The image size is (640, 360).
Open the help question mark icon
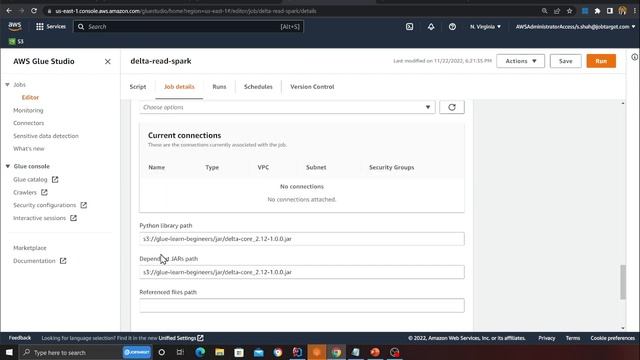(x=452, y=27)
